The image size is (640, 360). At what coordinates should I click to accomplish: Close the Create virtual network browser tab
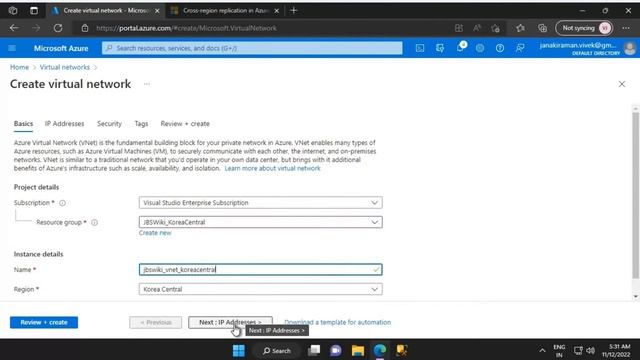click(x=157, y=11)
